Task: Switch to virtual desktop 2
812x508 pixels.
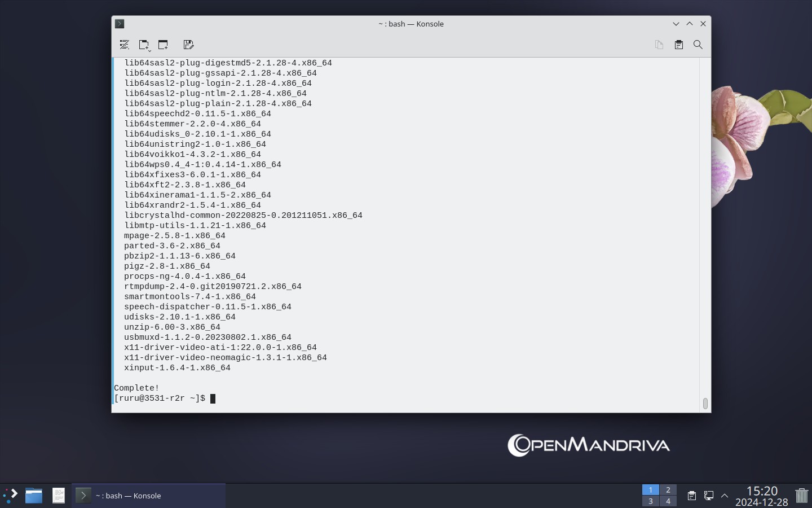Action: pos(668,490)
